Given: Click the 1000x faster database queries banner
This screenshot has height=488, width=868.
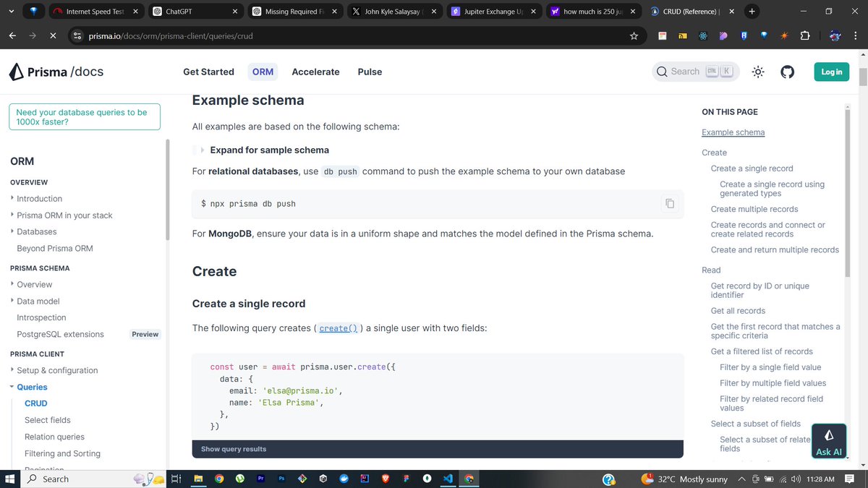Looking at the screenshot, I should [x=84, y=117].
